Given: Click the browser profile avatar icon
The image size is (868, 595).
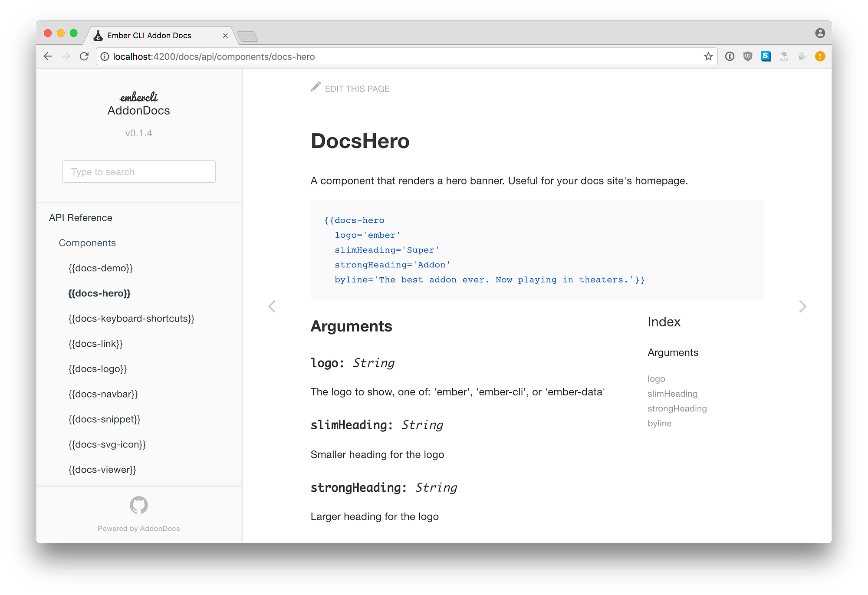Looking at the screenshot, I should pos(819,33).
